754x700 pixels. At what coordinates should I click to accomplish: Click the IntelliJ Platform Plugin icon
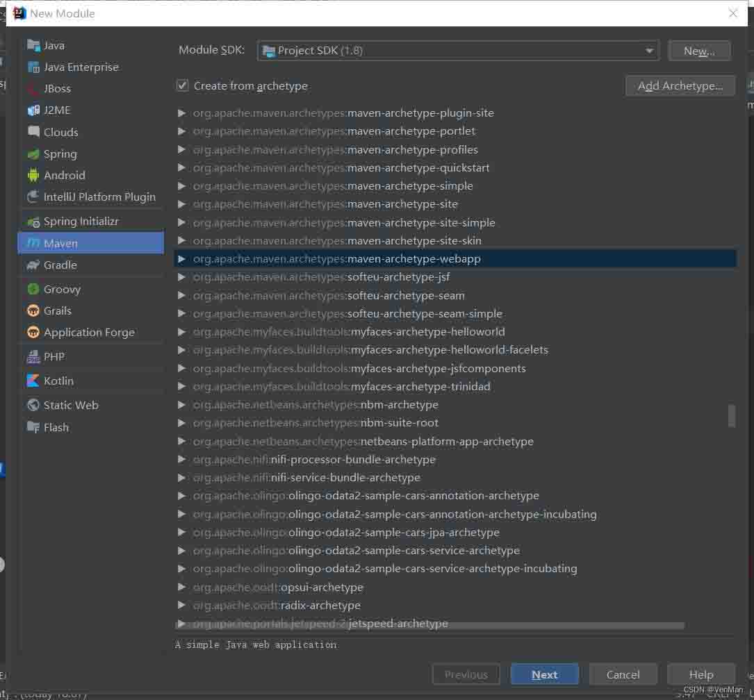[33, 197]
